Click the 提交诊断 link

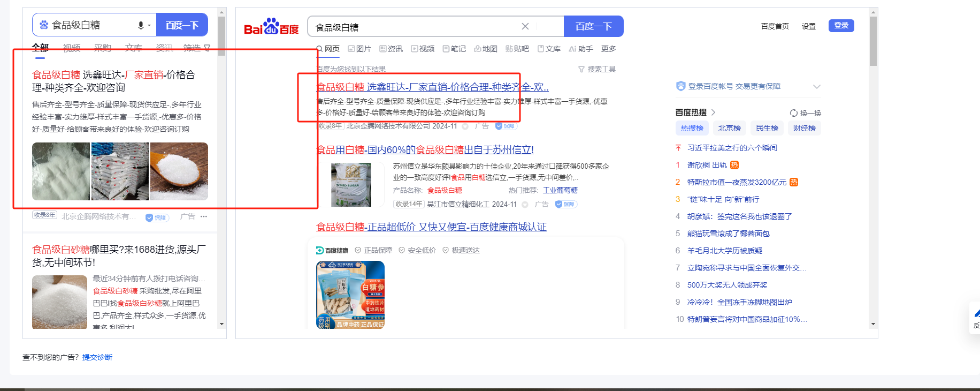(97, 357)
